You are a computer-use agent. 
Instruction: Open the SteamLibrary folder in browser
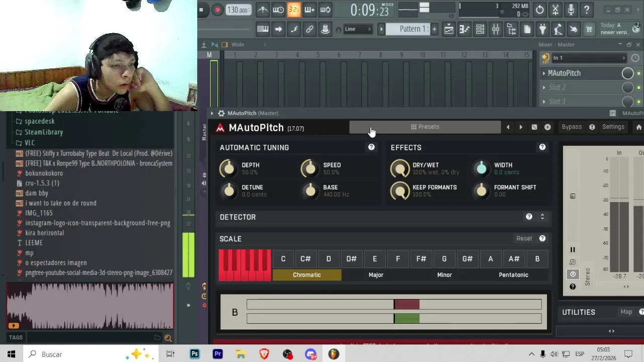point(44,132)
